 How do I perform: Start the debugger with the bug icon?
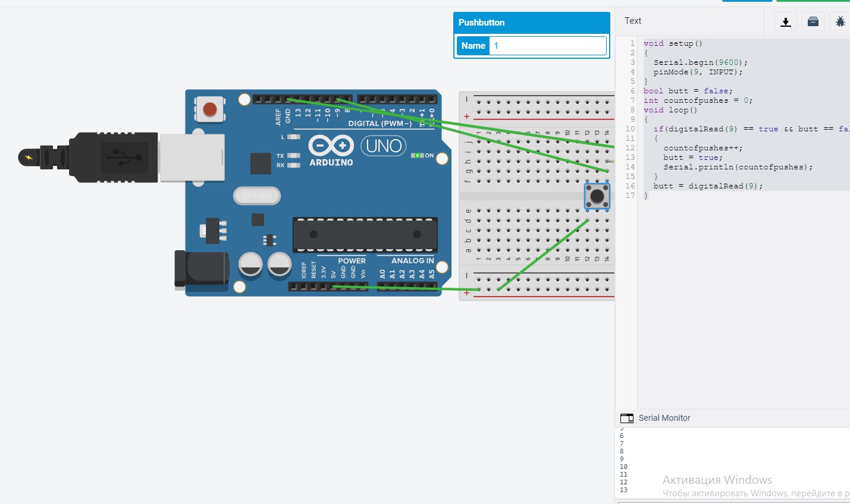point(840,22)
